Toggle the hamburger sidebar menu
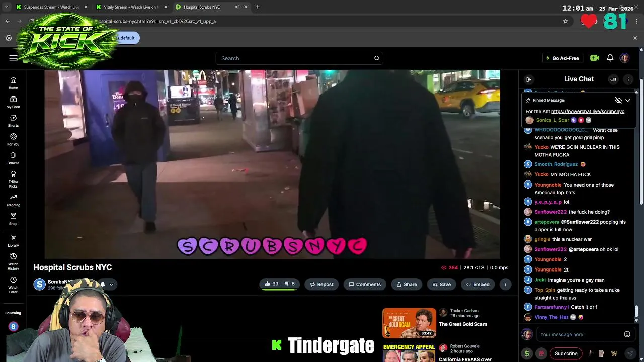 click(x=13, y=58)
